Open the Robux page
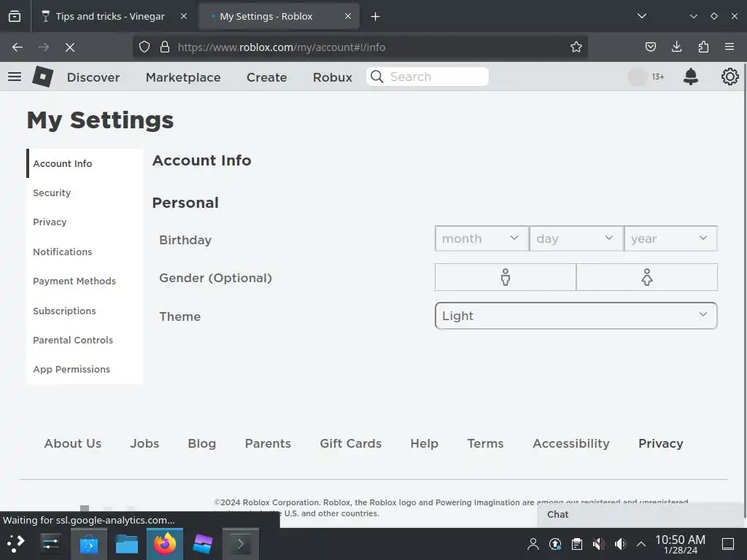Image resolution: width=747 pixels, height=560 pixels. click(x=333, y=77)
